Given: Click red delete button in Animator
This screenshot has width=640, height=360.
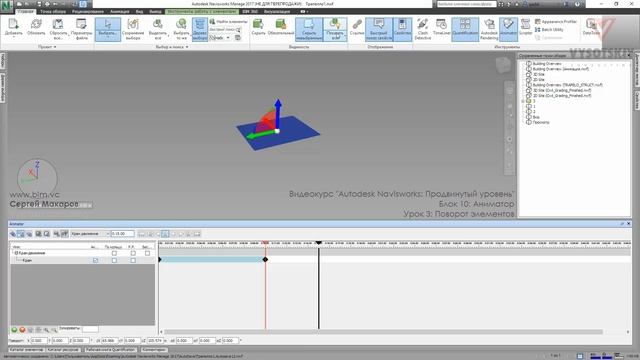Looking at the screenshot, I should pyautogui.click(x=22, y=330).
